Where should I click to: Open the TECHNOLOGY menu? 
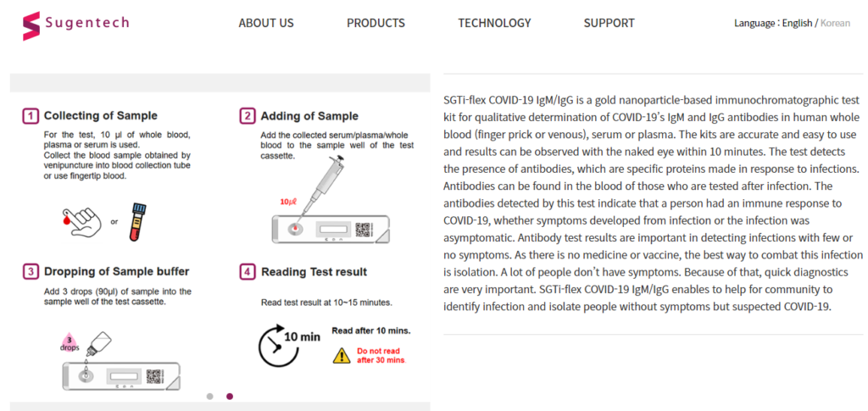pyautogui.click(x=494, y=23)
